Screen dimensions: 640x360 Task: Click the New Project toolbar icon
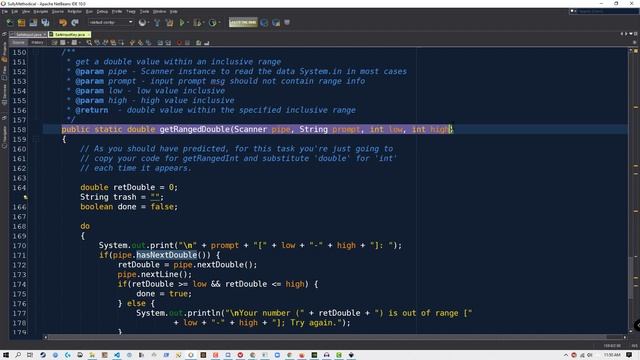coord(21,22)
